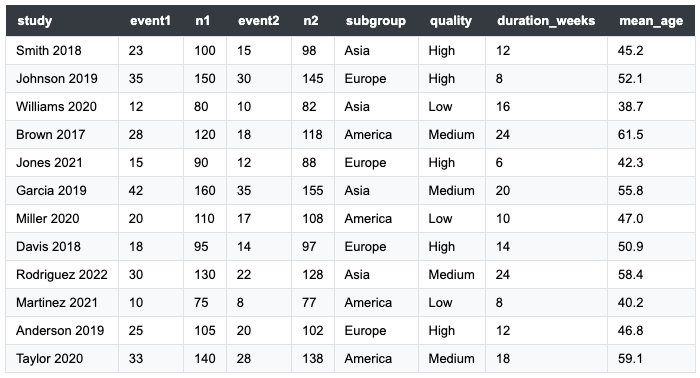Select the event1 column header
This screenshot has width=700, height=378.
(x=150, y=21)
